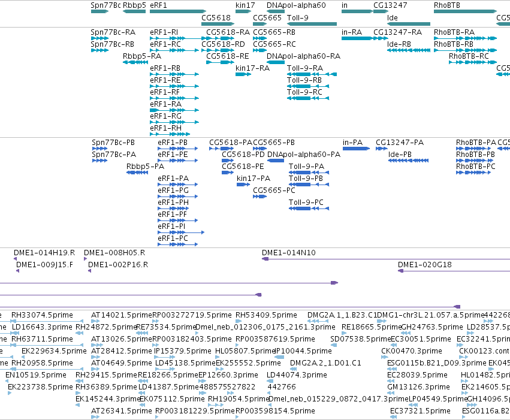Click transcript Spn77Bc-RA

tap(99, 38)
